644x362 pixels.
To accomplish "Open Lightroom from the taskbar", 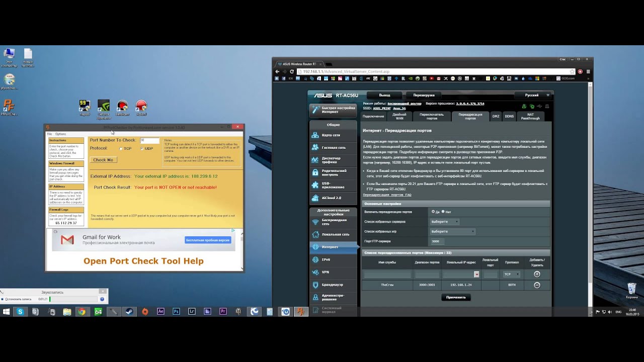I will tap(192, 312).
